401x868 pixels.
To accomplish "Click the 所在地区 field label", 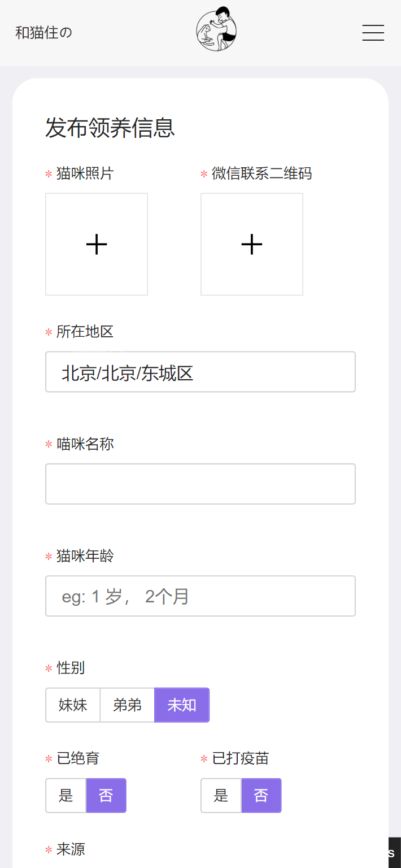I will point(85,331).
